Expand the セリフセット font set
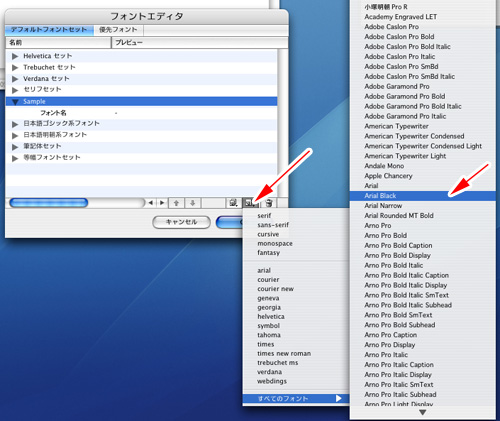 tap(15, 90)
